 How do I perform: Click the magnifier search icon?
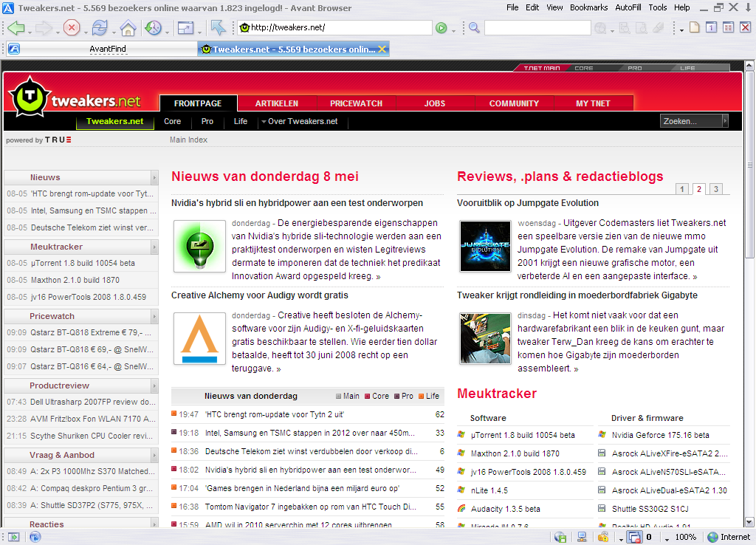pyautogui.click(x=475, y=28)
